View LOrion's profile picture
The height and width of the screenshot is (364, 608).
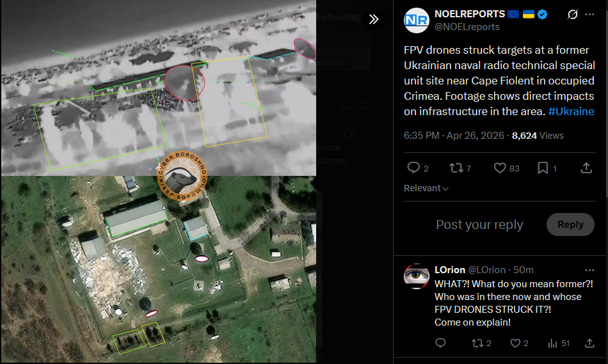(417, 276)
